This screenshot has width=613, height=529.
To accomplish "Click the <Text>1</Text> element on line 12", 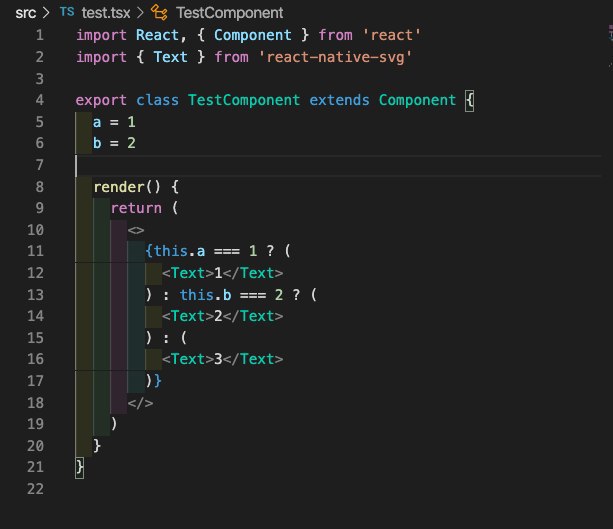I will [x=222, y=273].
